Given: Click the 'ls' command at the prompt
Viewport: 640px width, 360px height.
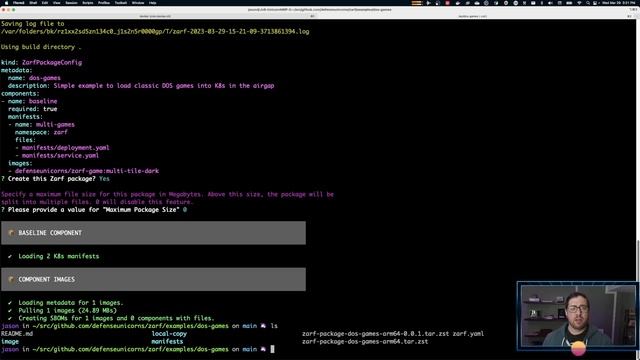Looking at the screenshot, I should click(274, 326).
